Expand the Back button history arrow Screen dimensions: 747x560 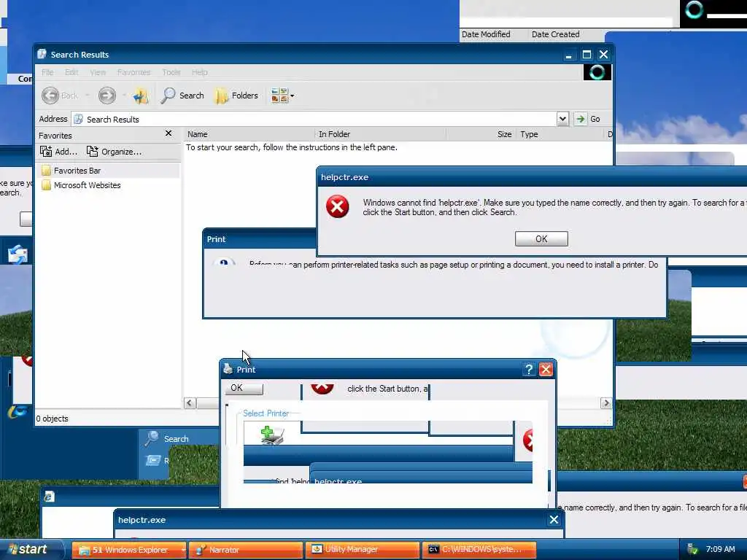click(x=88, y=96)
